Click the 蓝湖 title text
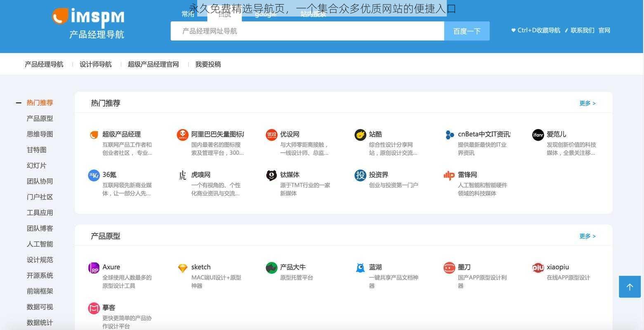 point(375,267)
